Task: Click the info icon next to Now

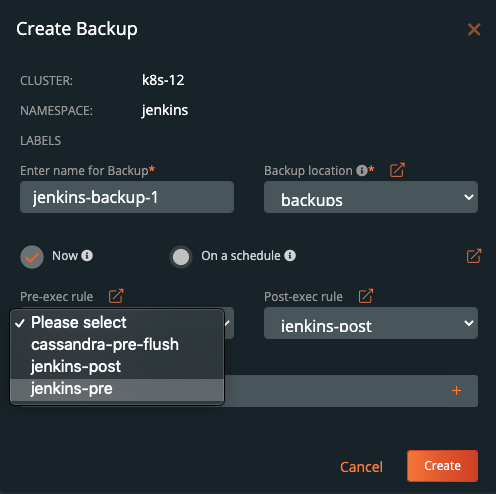Action: click(x=87, y=256)
